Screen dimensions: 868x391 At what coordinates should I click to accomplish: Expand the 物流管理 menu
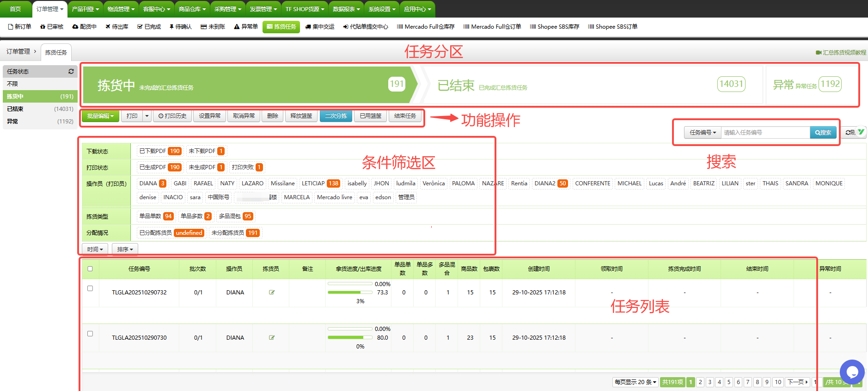coord(120,9)
